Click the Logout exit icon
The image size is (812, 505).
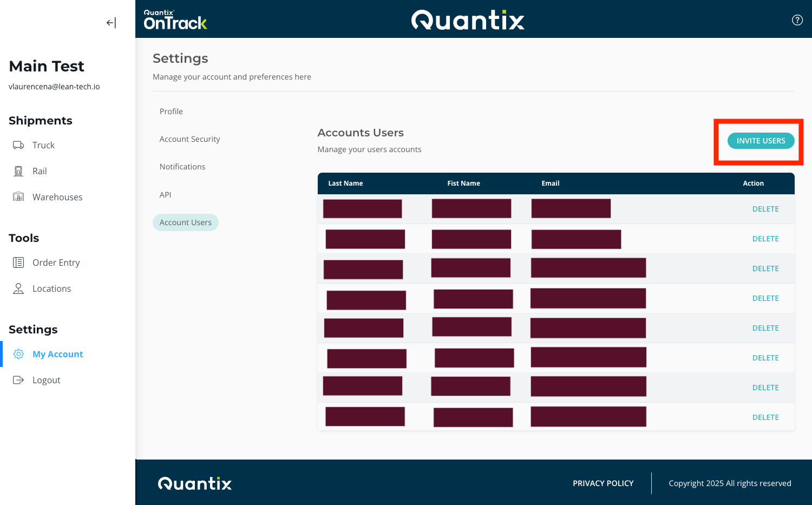18,380
